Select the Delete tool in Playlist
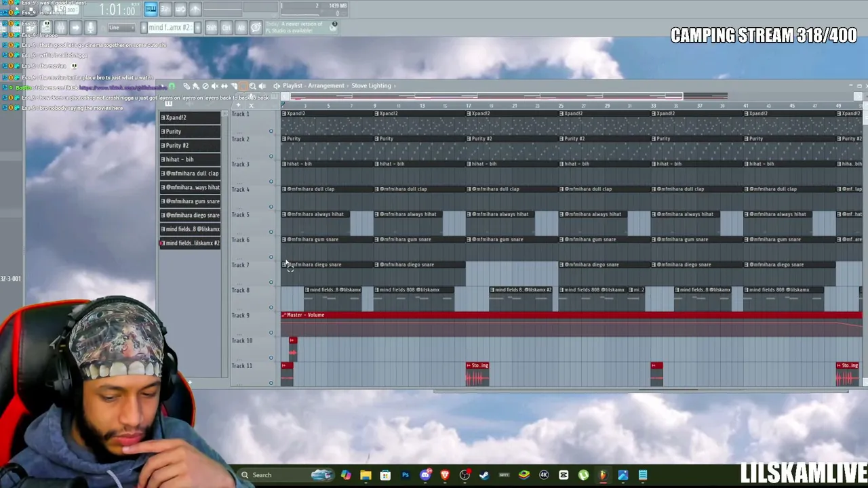 click(x=205, y=86)
